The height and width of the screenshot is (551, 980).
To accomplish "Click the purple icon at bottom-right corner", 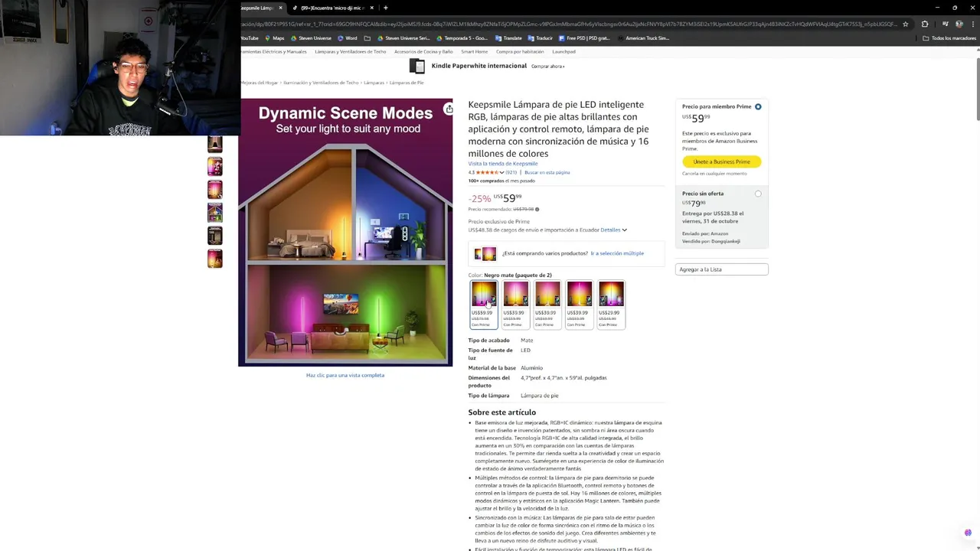I will (x=968, y=533).
